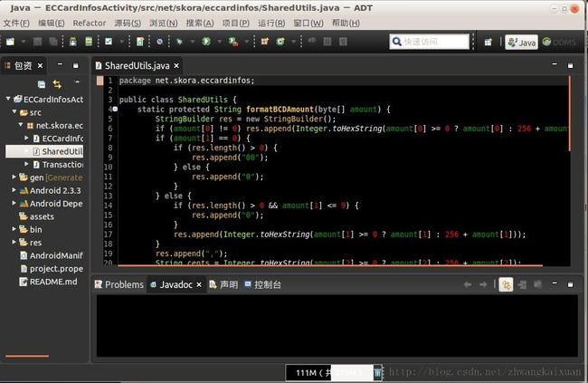Open the 帮助(H) menu
Screen dimensions: 588x383
(346, 24)
